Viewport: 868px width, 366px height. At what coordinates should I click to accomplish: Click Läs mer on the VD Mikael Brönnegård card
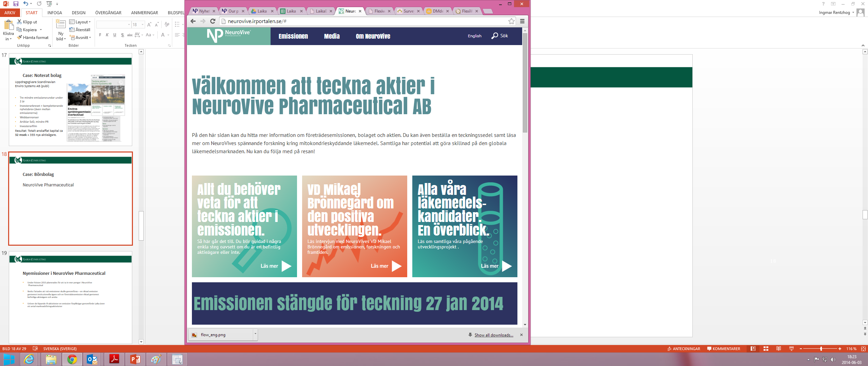(386, 266)
